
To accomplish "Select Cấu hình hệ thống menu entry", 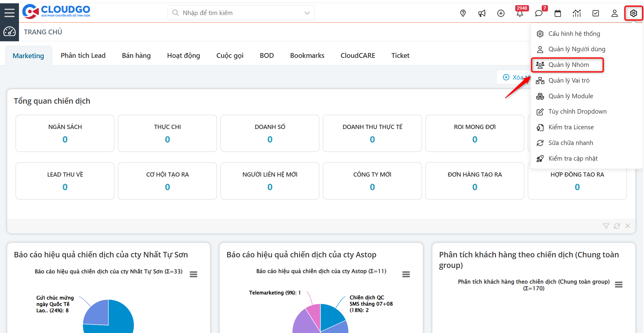I will 574,34.
